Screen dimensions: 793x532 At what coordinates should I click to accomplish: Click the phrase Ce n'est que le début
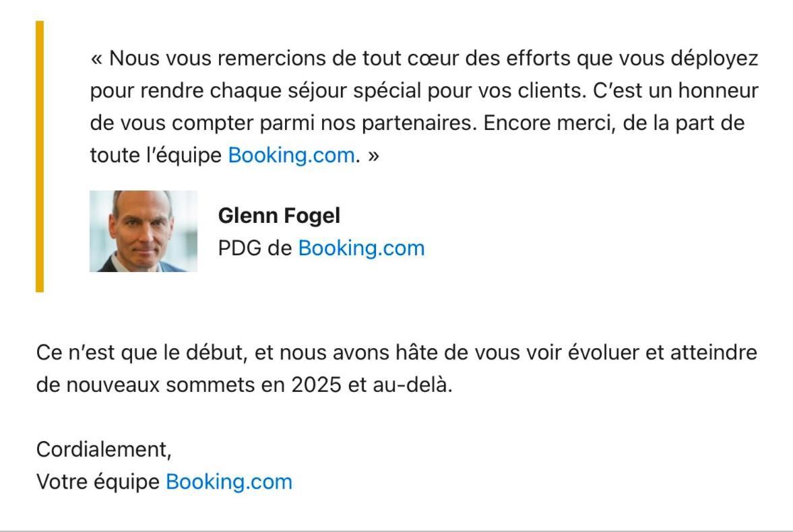pyautogui.click(x=141, y=352)
